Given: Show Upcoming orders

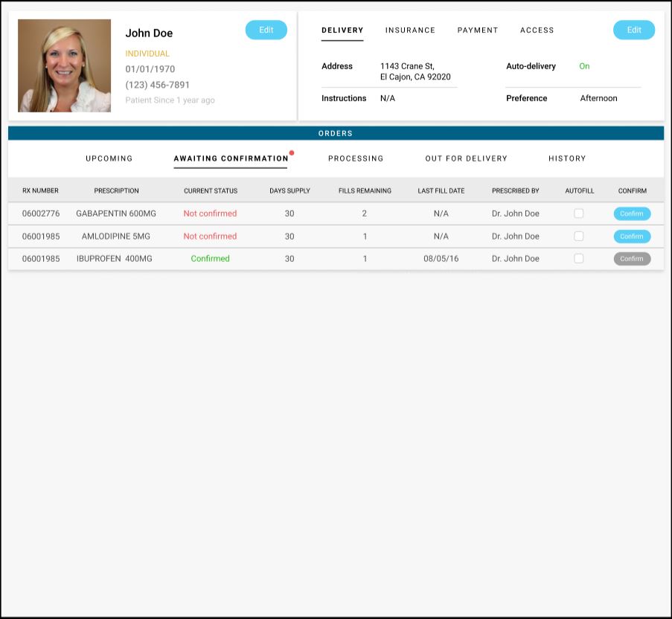Looking at the screenshot, I should pos(109,158).
